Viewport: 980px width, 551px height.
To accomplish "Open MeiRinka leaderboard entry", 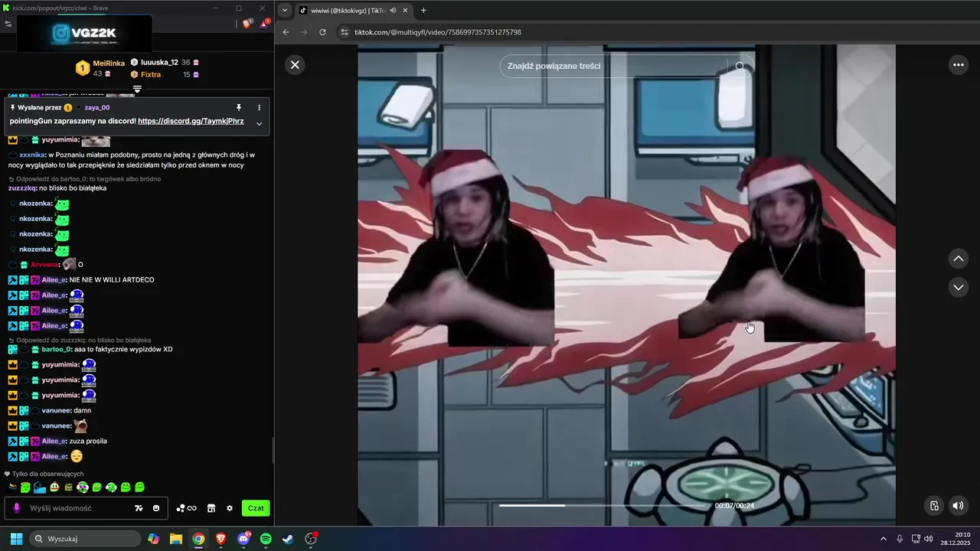I will coord(100,68).
